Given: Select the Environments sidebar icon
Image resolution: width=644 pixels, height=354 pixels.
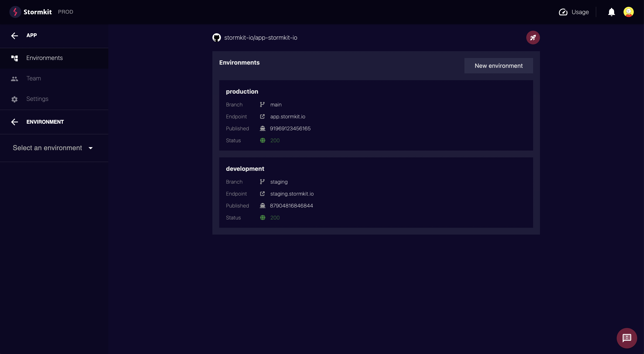Looking at the screenshot, I should pos(14,58).
